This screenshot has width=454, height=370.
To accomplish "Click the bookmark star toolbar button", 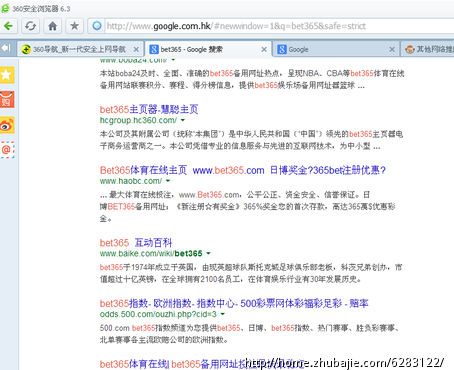I will coord(74,26).
